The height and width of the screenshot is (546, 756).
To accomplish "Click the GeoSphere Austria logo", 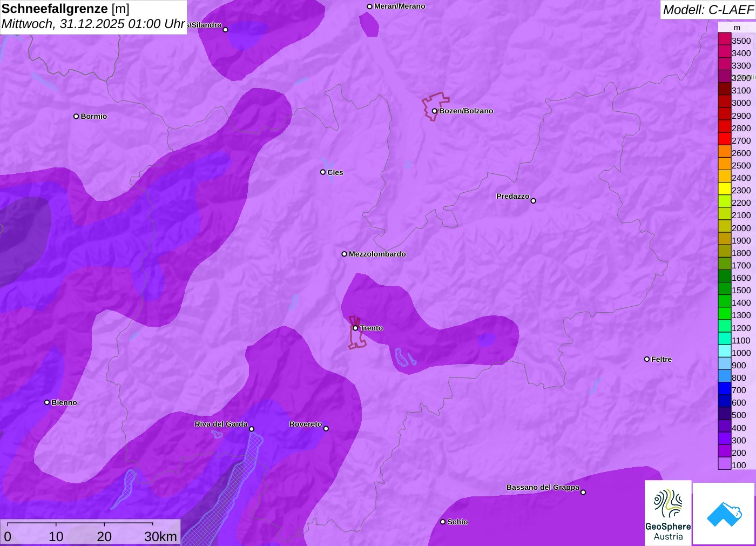I will coord(668,513).
